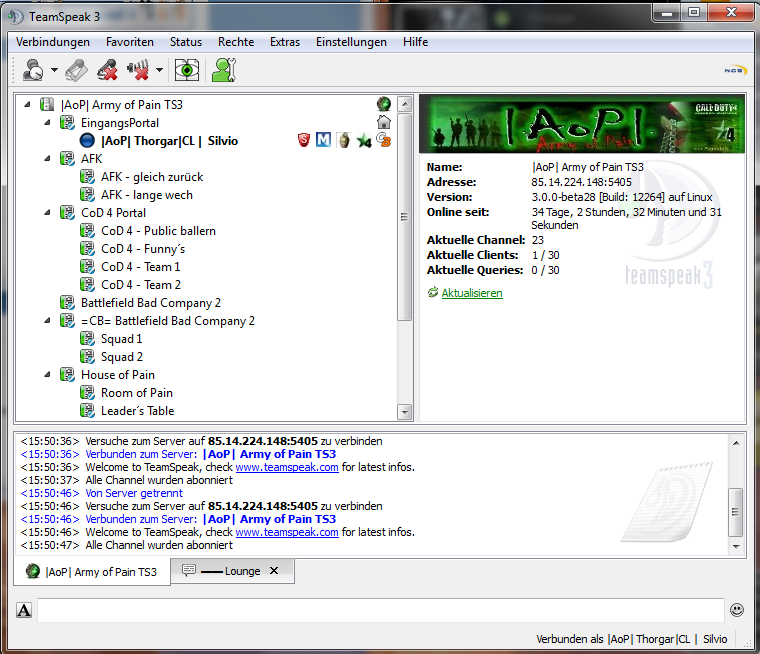
Task: Switch to |AoP| Army of Pain TS3 chat tab
Action: pyautogui.click(x=92, y=572)
